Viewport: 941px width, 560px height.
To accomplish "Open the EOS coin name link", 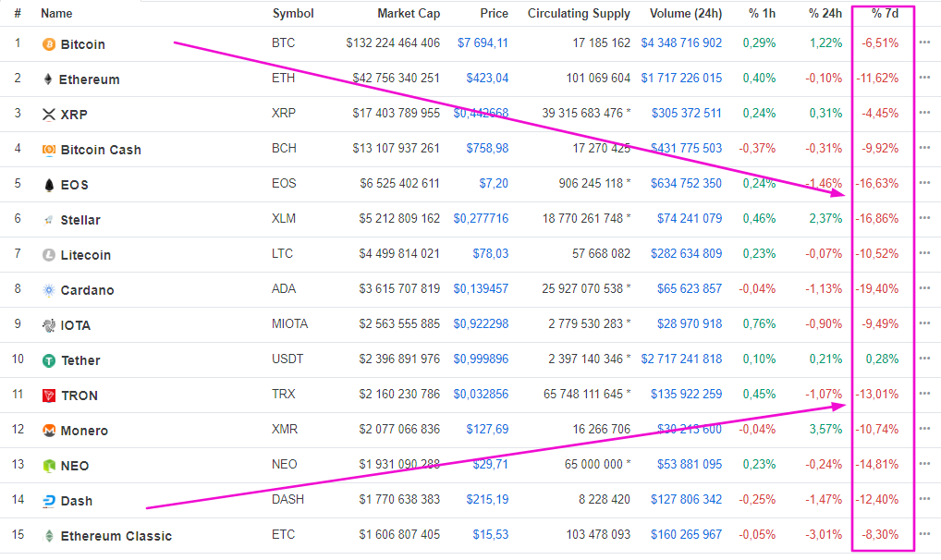I will 74,185.
